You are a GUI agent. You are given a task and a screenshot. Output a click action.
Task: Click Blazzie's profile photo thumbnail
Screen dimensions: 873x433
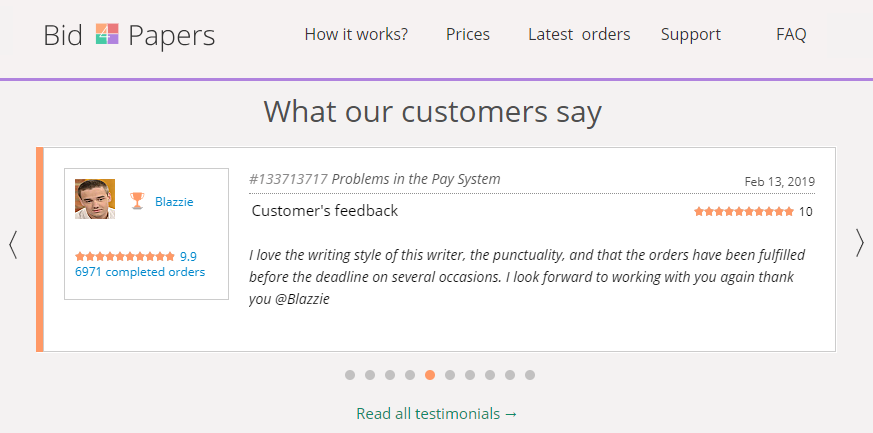(95, 199)
